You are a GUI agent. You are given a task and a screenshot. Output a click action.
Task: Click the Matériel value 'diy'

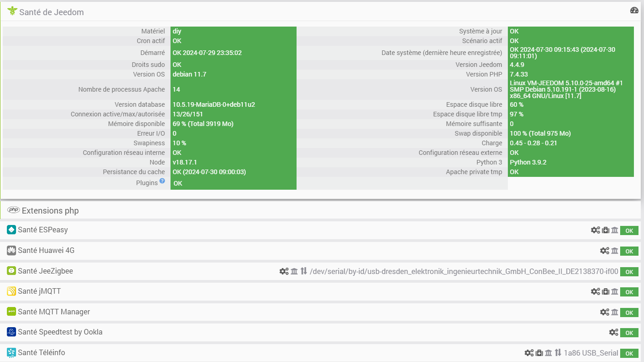click(177, 31)
